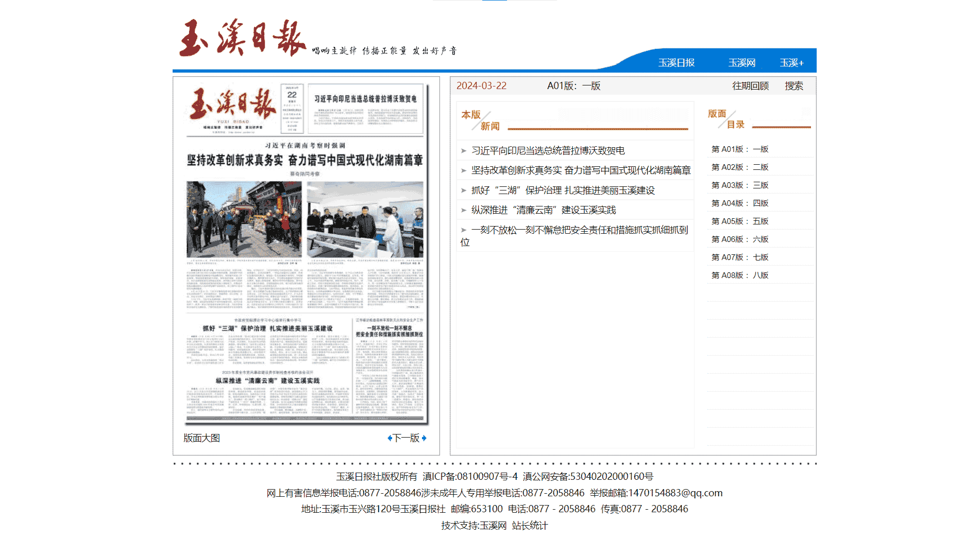980x556 pixels.
Task: Select 第A03版：三版
Action: (x=740, y=185)
